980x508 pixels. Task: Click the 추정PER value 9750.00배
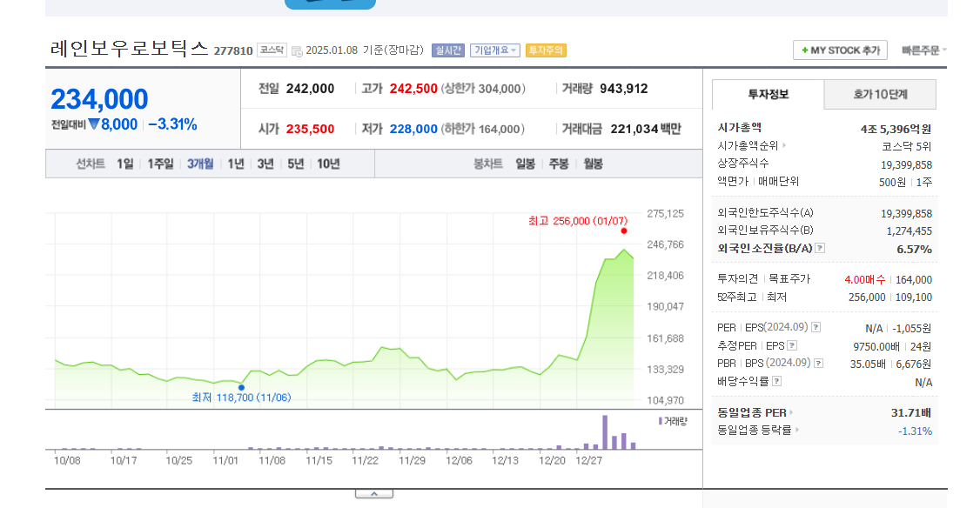[876, 346]
